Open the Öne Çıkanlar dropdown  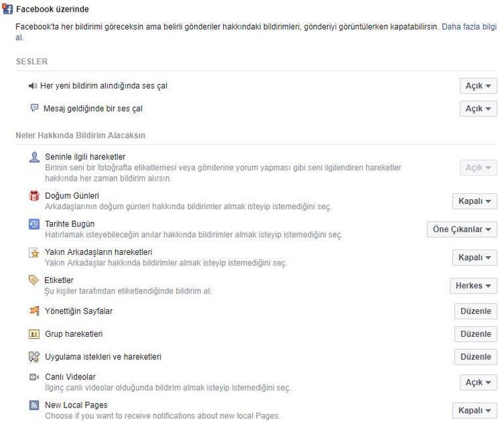461,229
